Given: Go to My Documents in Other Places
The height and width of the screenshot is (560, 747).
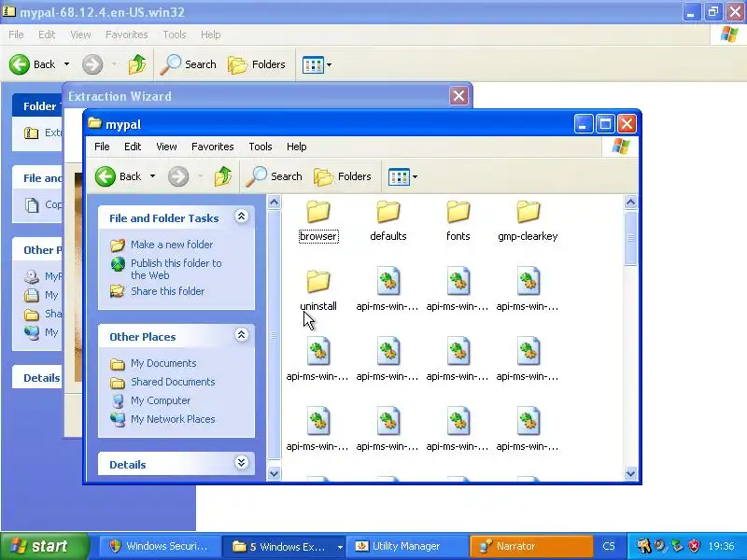Looking at the screenshot, I should [x=163, y=363].
